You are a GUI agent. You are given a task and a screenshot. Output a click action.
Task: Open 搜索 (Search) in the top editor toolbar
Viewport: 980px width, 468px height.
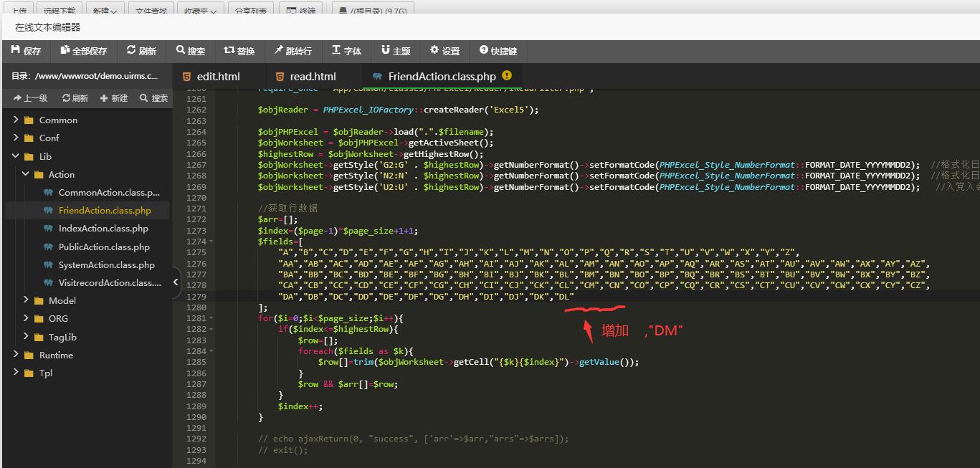(191, 51)
